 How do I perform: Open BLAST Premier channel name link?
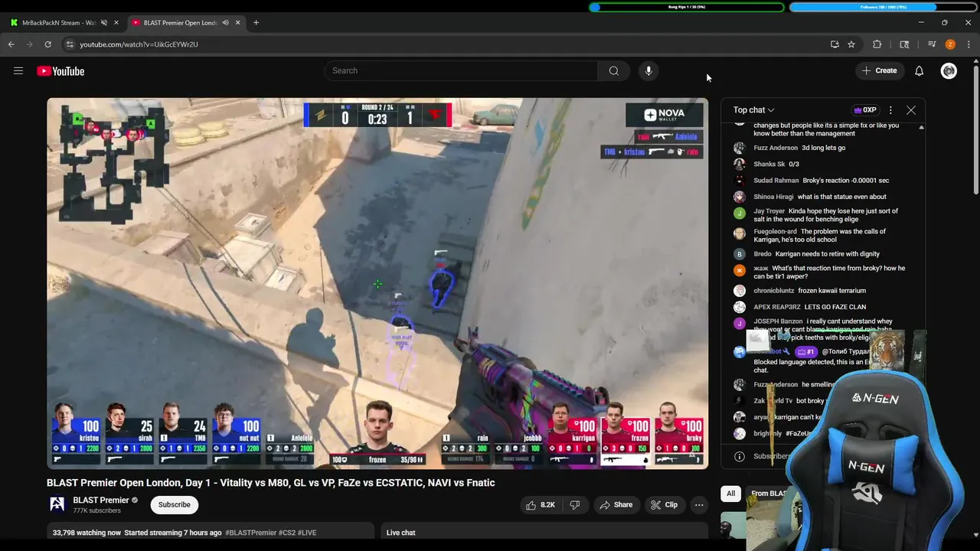click(101, 500)
